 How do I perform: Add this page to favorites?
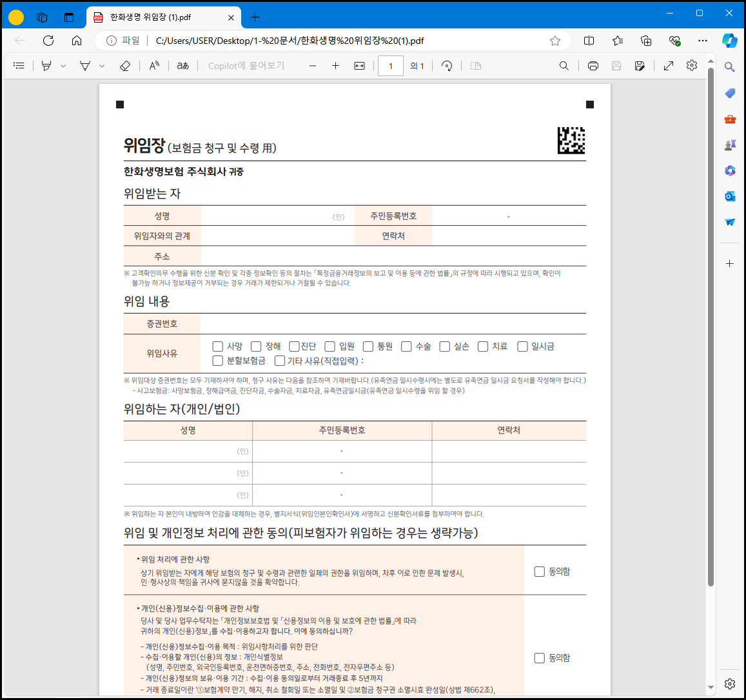[555, 41]
